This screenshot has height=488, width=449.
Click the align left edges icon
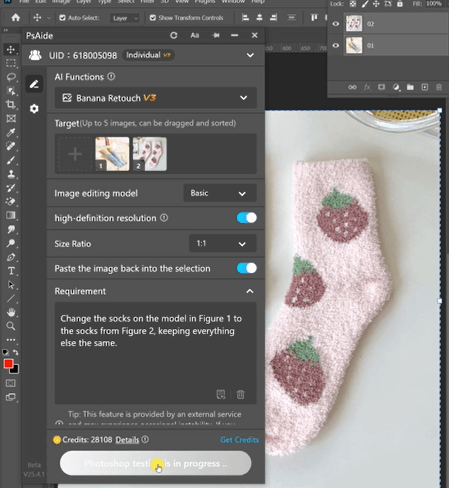[x=245, y=18]
